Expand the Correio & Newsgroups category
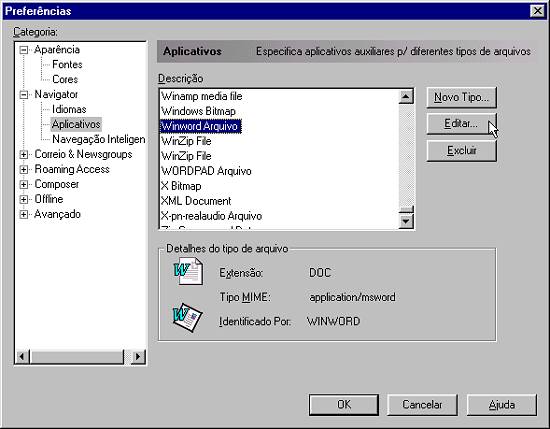 [24, 154]
